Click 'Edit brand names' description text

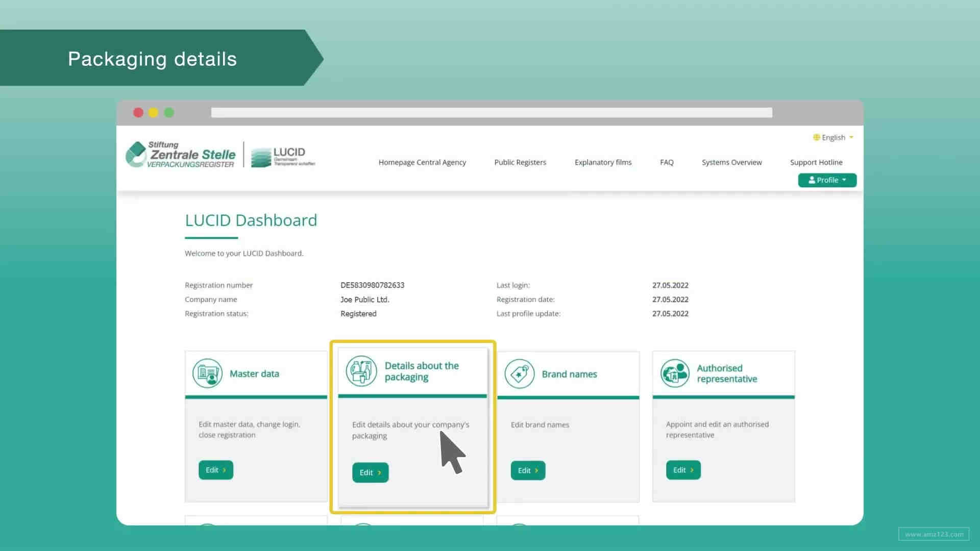click(x=540, y=424)
